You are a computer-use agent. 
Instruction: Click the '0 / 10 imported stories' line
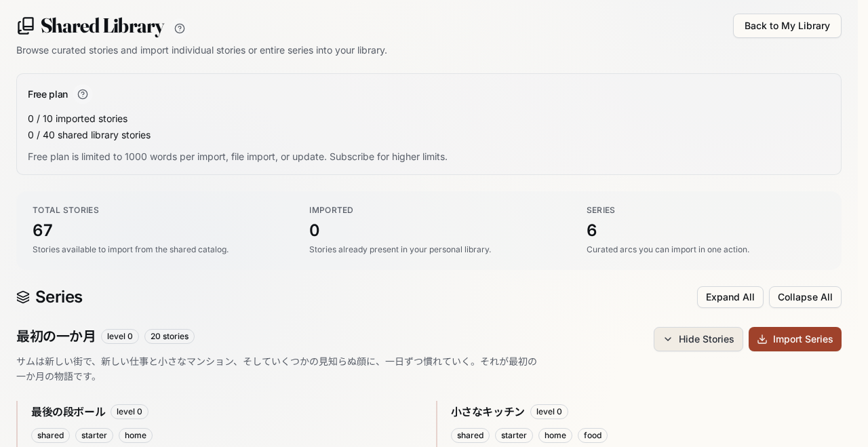click(x=77, y=119)
